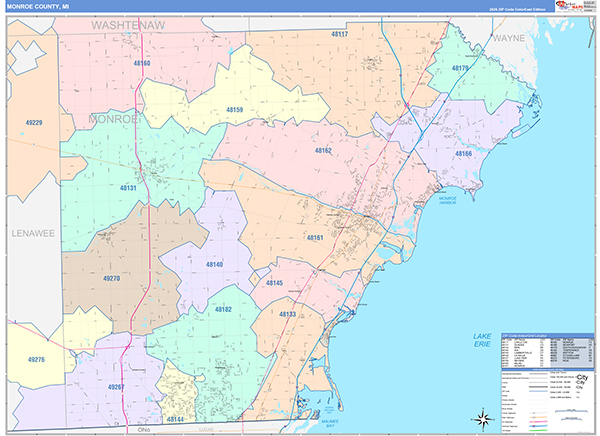Select ZIP code 48160
The image size is (600, 436).
point(142,63)
